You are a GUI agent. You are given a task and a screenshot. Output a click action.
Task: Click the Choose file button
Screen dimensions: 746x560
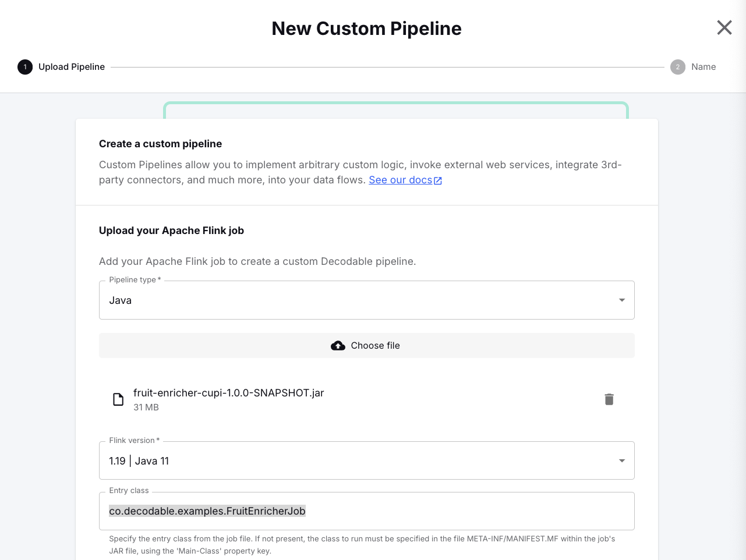tap(367, 346)
